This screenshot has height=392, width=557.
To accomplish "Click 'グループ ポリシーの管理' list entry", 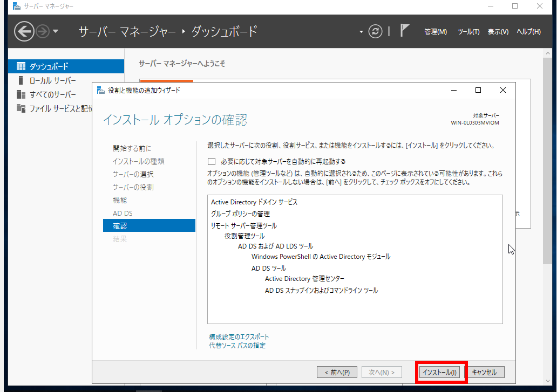I will pos(240,214).
